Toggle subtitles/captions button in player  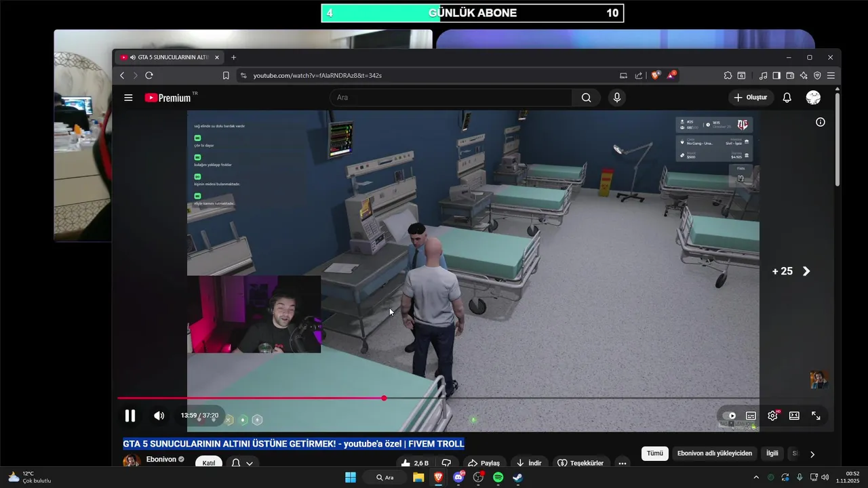751,415
